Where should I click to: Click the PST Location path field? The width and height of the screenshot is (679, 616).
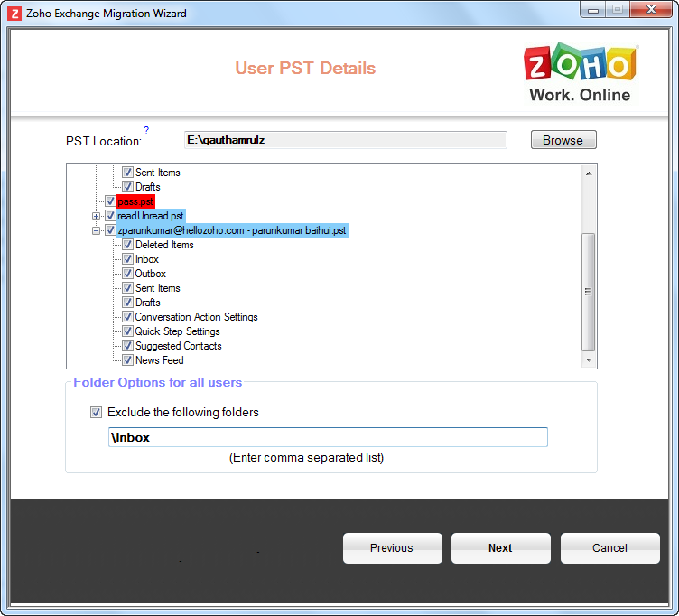click(346, 140)
